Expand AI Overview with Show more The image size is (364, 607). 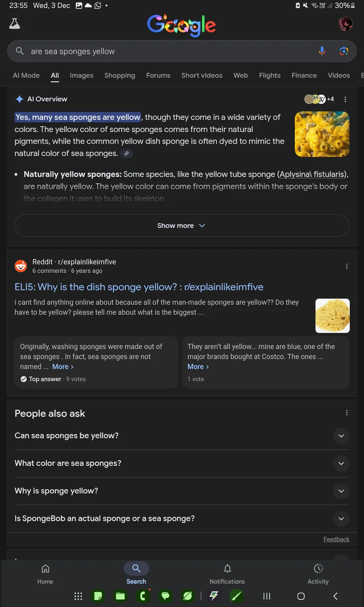point(182,225)
